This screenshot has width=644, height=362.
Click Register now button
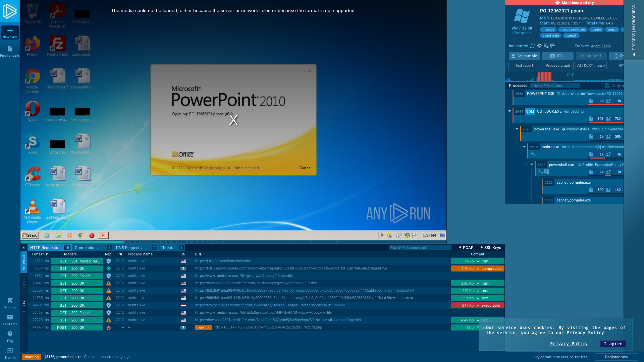[x=616, y=357]
